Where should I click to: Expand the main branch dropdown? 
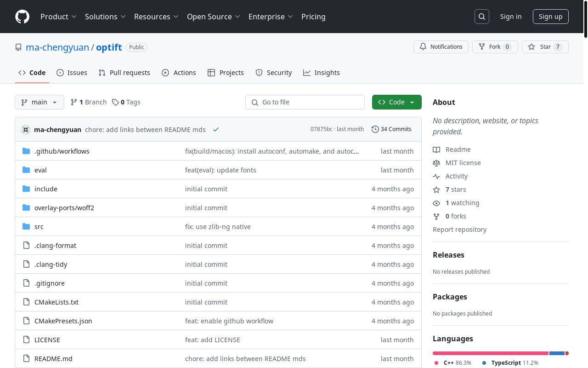coord(40,102)
